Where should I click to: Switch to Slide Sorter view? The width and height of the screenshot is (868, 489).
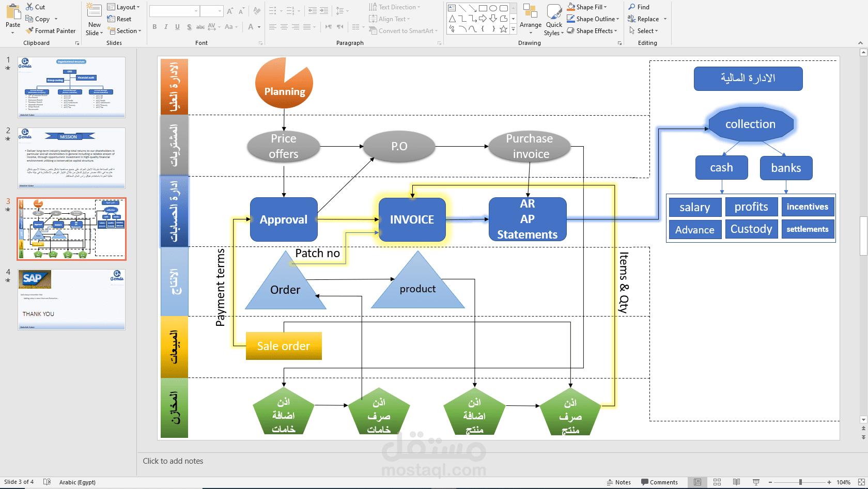[717, 482]
